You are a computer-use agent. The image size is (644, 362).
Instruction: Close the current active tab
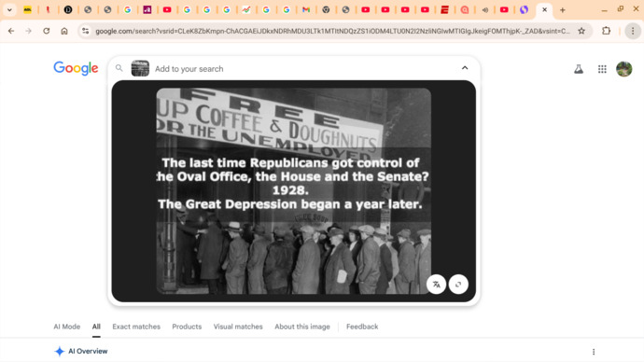[x=545, y=10]
